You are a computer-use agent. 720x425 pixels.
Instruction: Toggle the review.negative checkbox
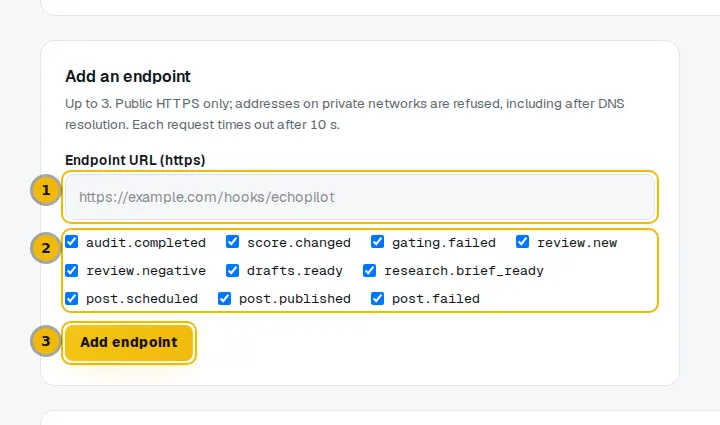pyautogui.click(x=72, y=270)
